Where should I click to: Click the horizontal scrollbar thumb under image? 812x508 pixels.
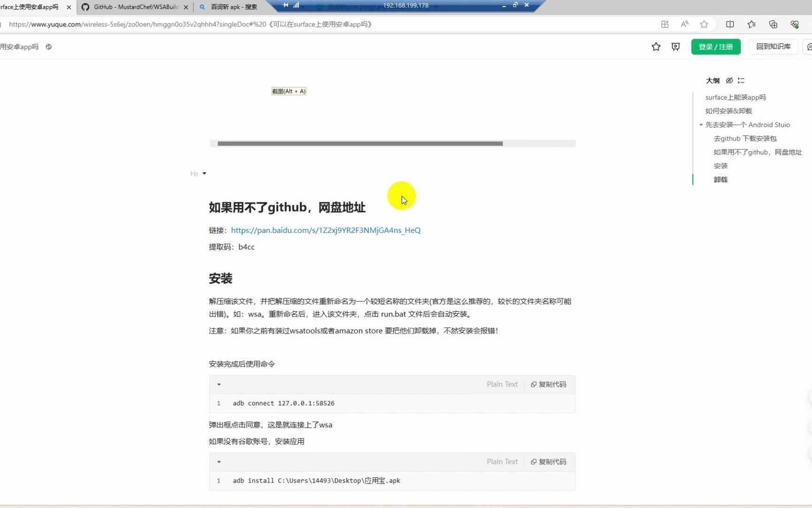pyautogui.click(x=360, y=143)
